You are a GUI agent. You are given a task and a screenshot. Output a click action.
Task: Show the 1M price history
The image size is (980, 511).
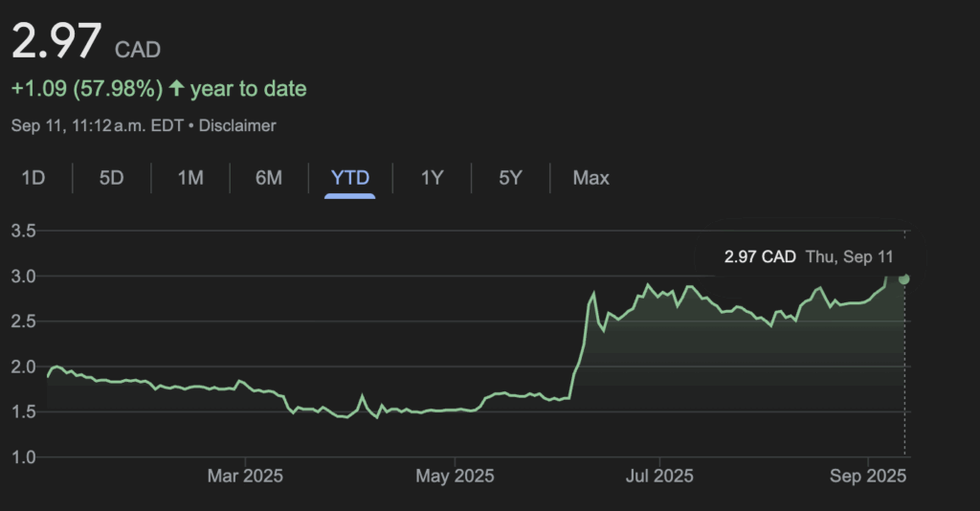point(190,177)
